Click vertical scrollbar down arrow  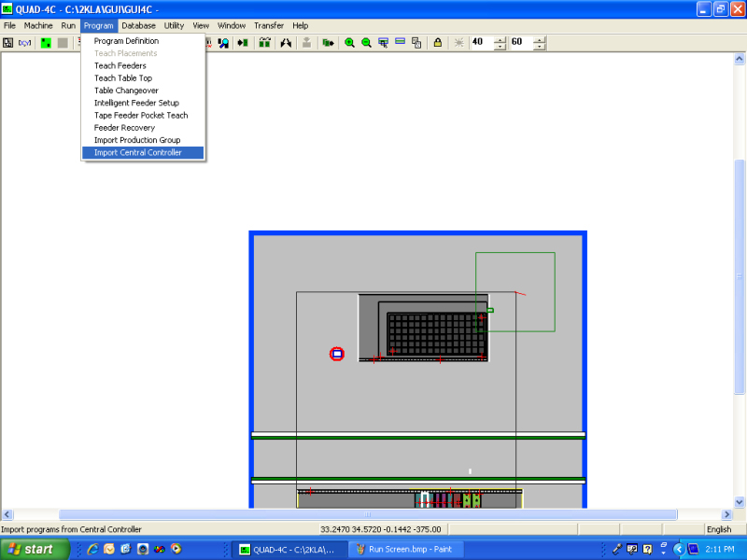(x=740, y=502)
